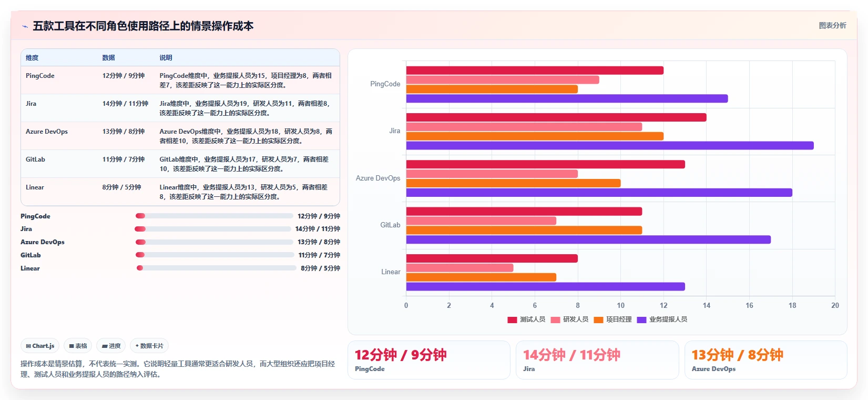Click Jira orange 项目经理 bar in chart
The width and height of the screenshot is (868, 400).
[535, 136]
